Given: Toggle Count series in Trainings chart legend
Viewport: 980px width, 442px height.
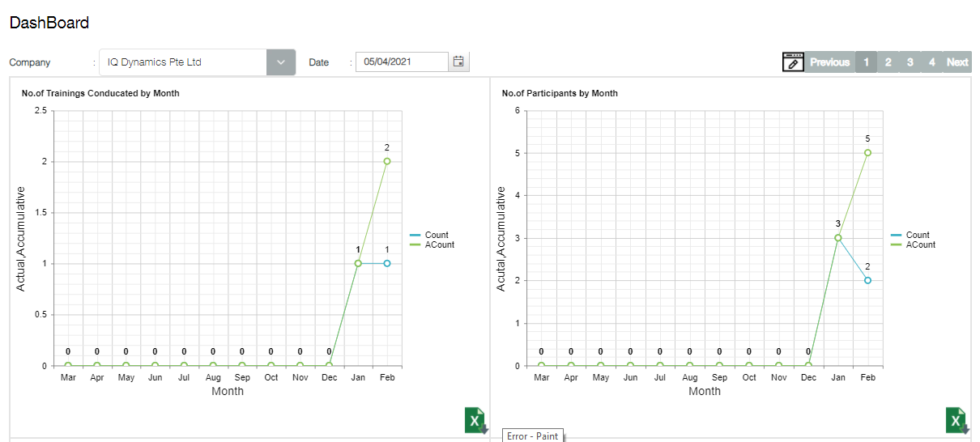Looking at the screenshot, I should [x=429, y=235].
